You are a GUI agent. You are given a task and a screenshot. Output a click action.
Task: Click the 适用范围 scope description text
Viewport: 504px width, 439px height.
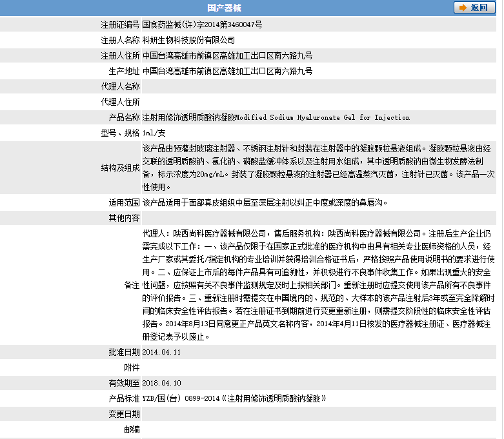pos(265,202)
